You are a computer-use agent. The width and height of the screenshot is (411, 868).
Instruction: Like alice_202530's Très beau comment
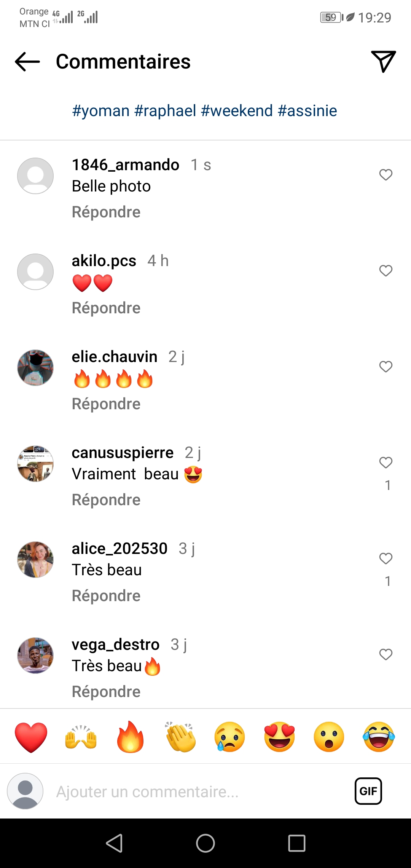[x=386, y=558]
